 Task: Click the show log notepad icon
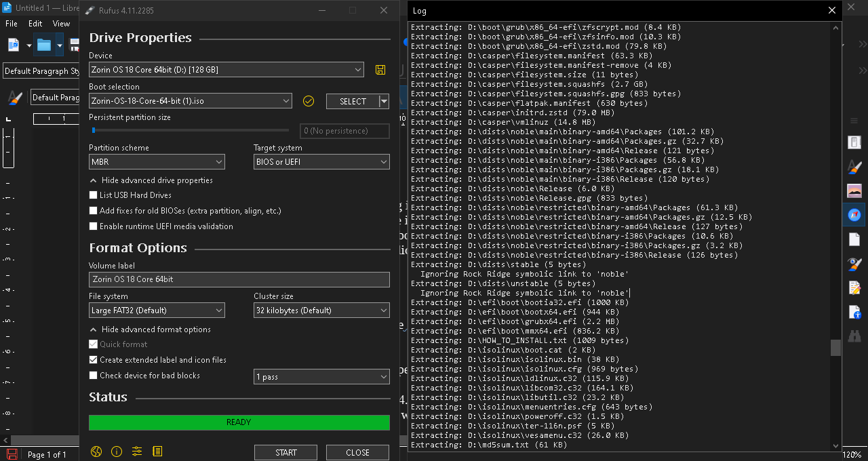[157, 452]
